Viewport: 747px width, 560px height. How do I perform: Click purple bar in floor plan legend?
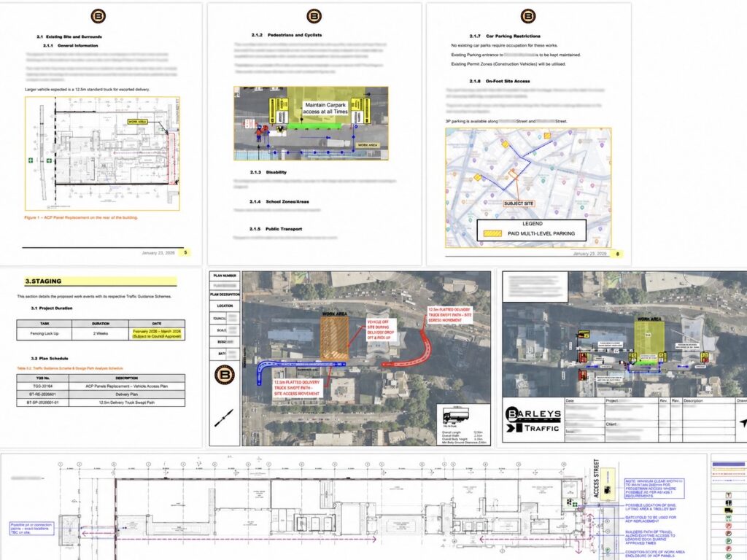(x=729, y=463)
